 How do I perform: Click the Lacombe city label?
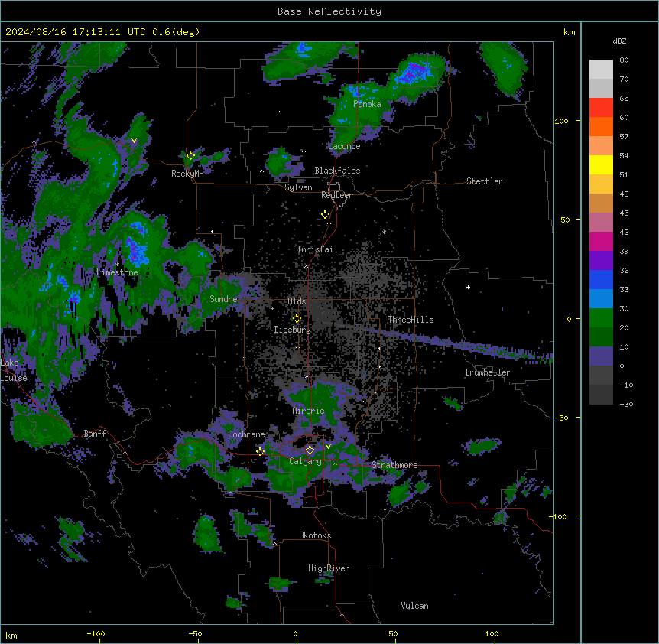pos(344,146)
